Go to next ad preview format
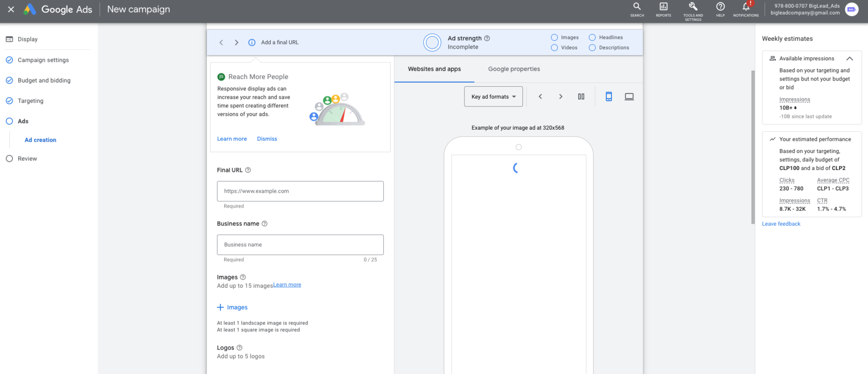 click(561, 97)
